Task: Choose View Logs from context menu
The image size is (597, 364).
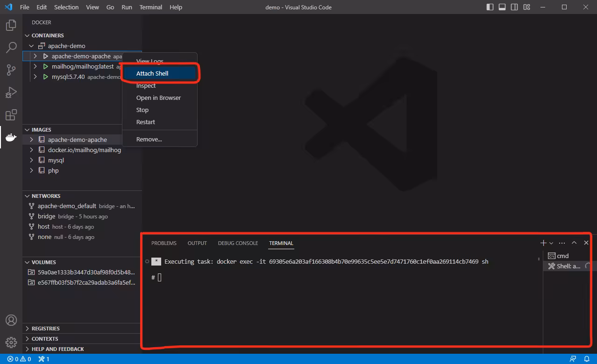Action: (x=160, y=61)
